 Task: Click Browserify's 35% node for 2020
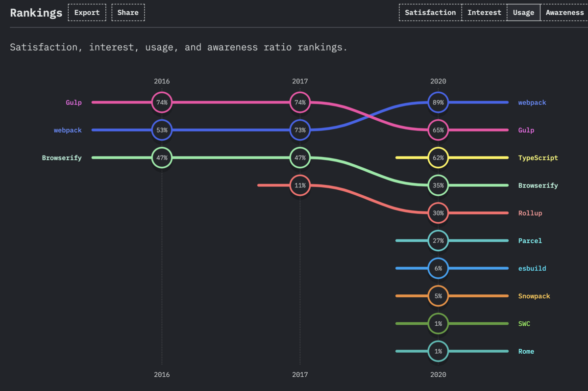tap(438, 185)
